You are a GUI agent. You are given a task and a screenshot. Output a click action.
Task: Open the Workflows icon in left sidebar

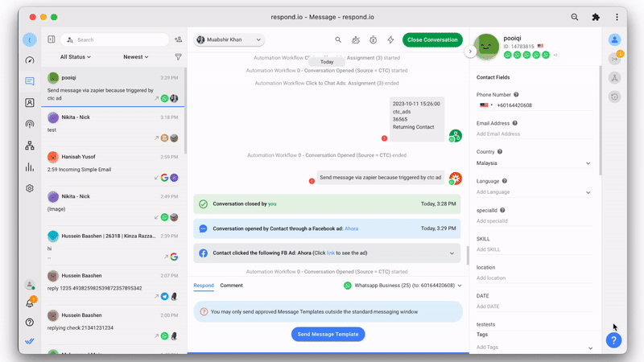[x=30, y=146]
